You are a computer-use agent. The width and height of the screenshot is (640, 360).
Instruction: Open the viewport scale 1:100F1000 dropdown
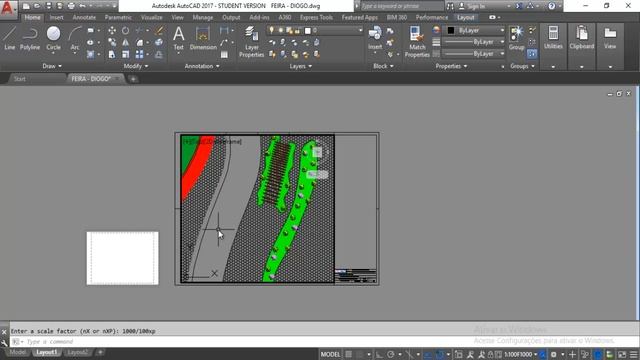tap(521, 354)
